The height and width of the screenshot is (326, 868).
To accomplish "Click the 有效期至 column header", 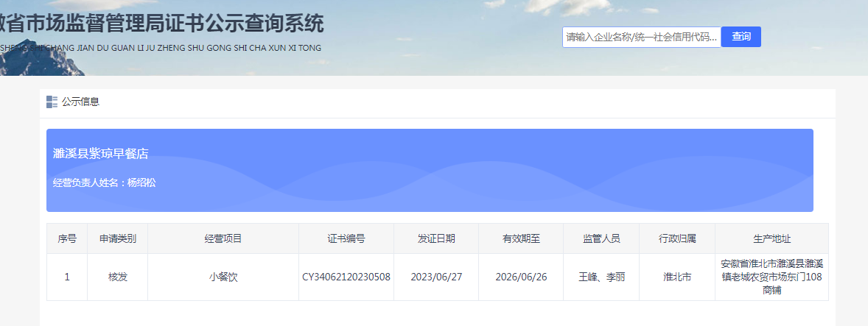I will pos(521,238).
